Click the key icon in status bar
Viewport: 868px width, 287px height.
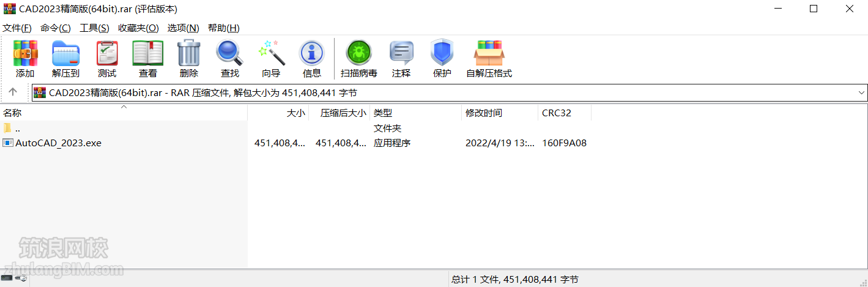coord(21,278)
